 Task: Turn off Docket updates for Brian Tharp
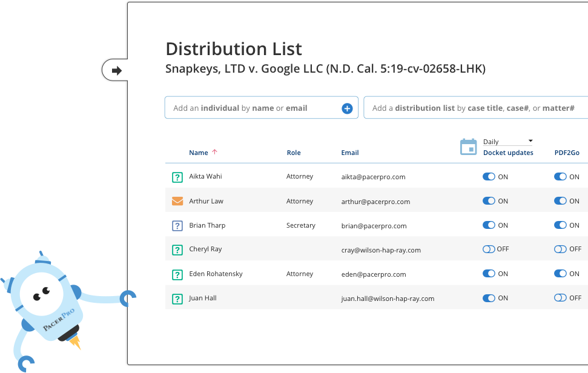489,225
